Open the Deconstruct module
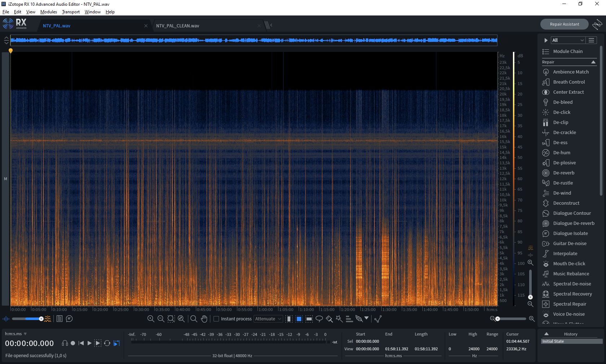The height and width of the screenshot is (364, 606). [x=570, y=203]
